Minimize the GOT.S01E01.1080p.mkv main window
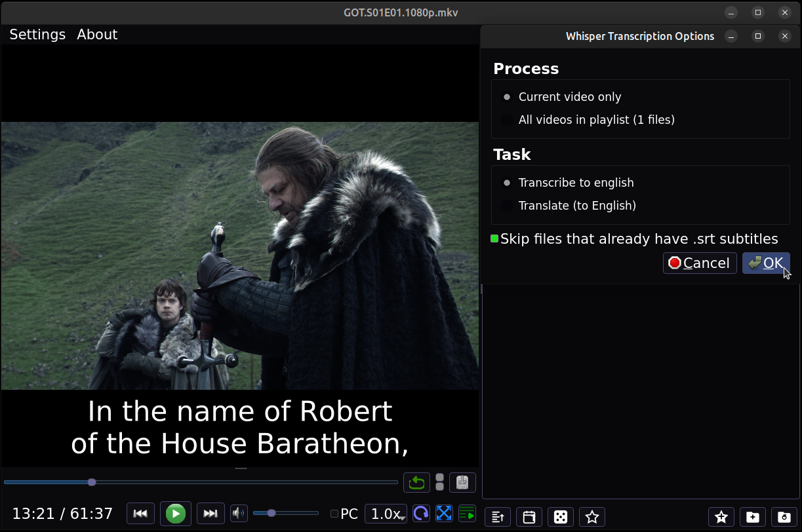 732,12
